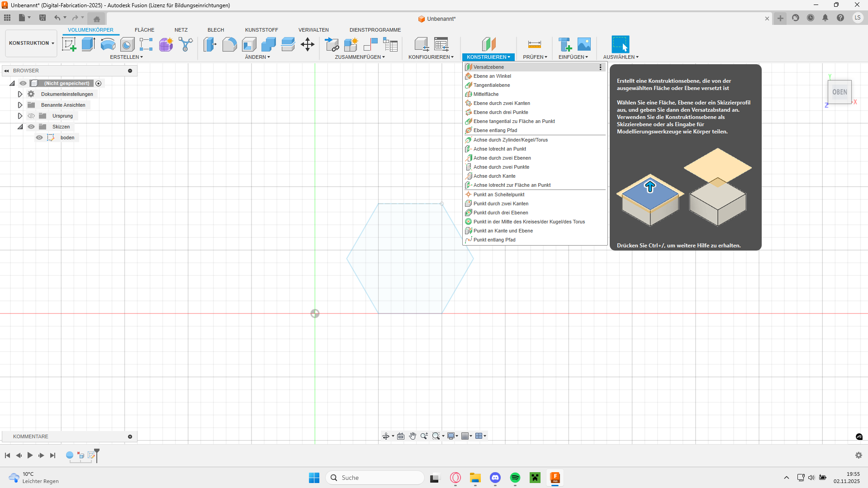Click the Orbit navigation icon in bottom bar
Screen dimensions: 868x488
point(385,436)
